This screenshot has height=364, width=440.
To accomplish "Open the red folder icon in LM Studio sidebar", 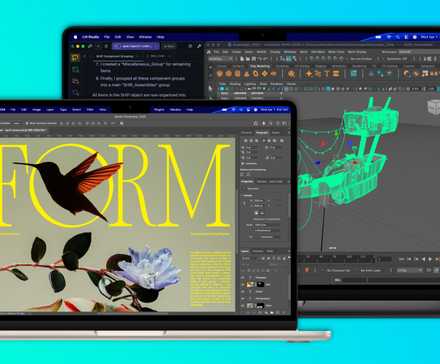I will (x=76, y=81).
